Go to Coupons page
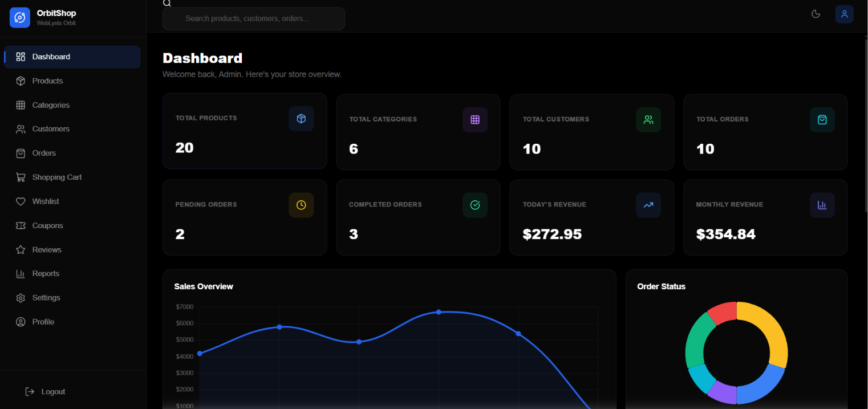Image resolution: width=868 pixels, height=409 pixels. point(72,225)
